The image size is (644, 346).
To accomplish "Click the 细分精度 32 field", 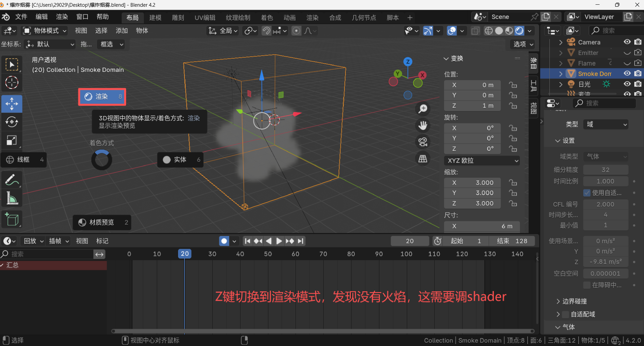I will point(605,170).
